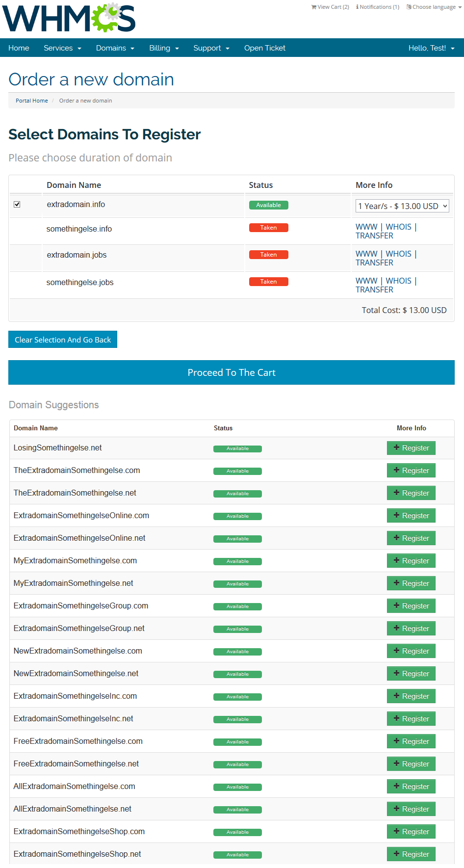Viewport: 464px width, 868px height.
Task: Register LosingSomethingelse.net
Action: point(411,448)
